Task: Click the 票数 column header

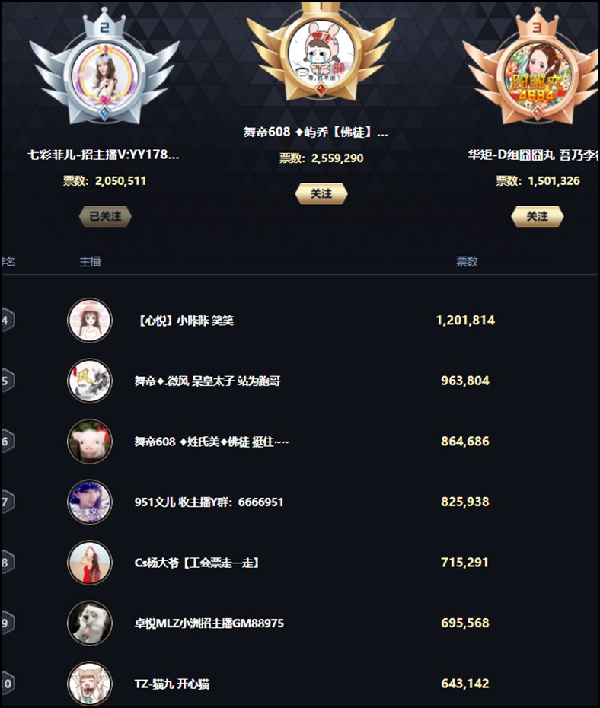Action: [467, 261]
